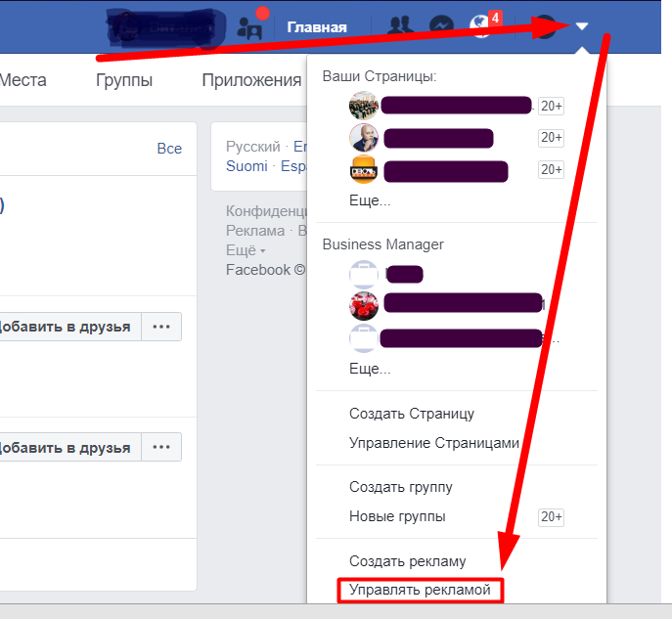Open the Messenger icon in top bar

click(x=441, y=27)
